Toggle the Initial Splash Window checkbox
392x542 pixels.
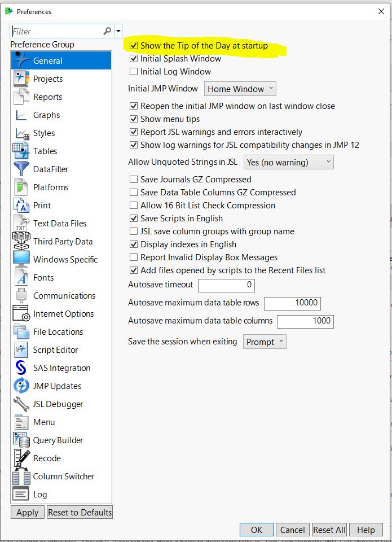pyautogui.click(x=133, y=59)
